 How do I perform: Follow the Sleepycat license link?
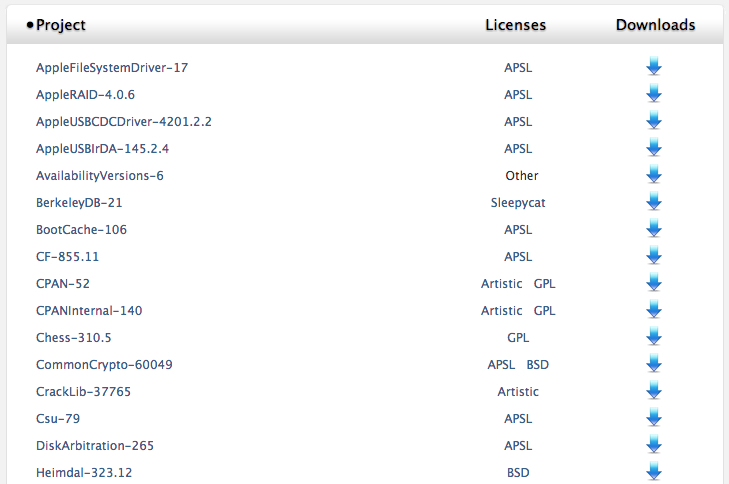518,203
